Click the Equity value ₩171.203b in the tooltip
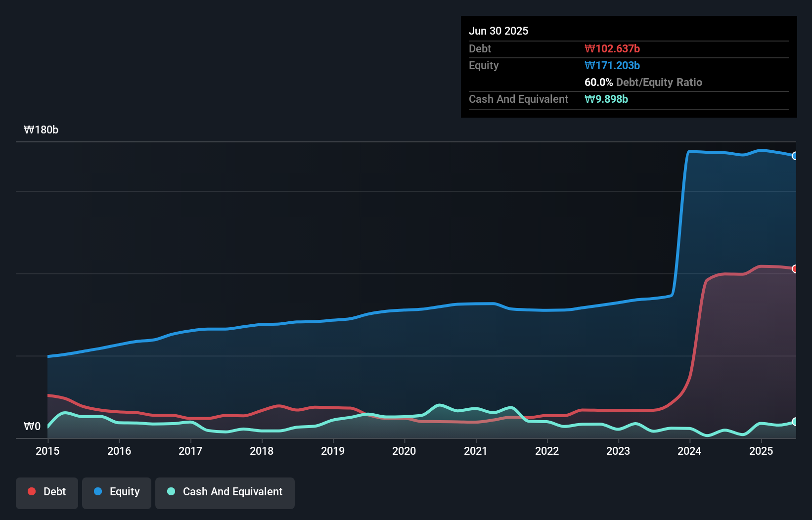 click(x=612, y=65)
